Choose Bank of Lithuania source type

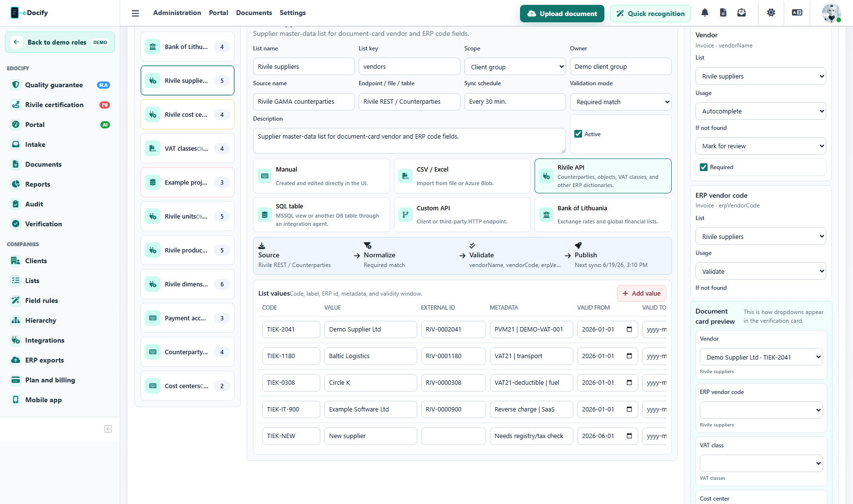tap(603, 215)
